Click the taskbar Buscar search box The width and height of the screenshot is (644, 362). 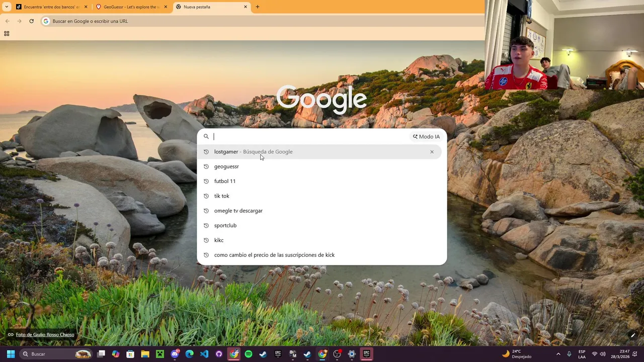point(56,354)
